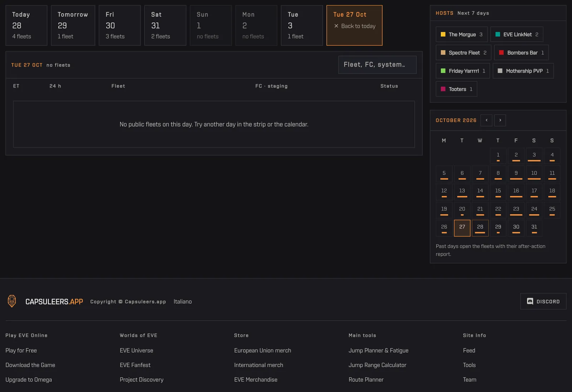Select the Today 28 day card
Image resolution: width=572 pixels, height=392 pixels.
click(26, 25)
